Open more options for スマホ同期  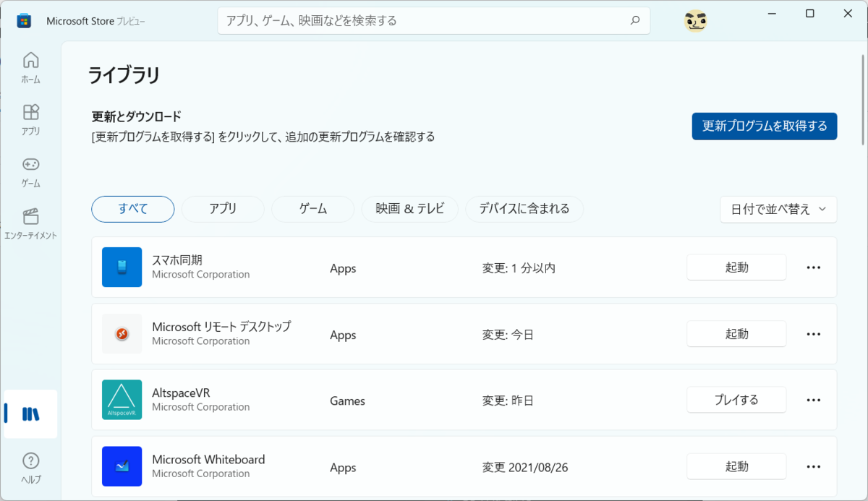(x=813, y=267)
